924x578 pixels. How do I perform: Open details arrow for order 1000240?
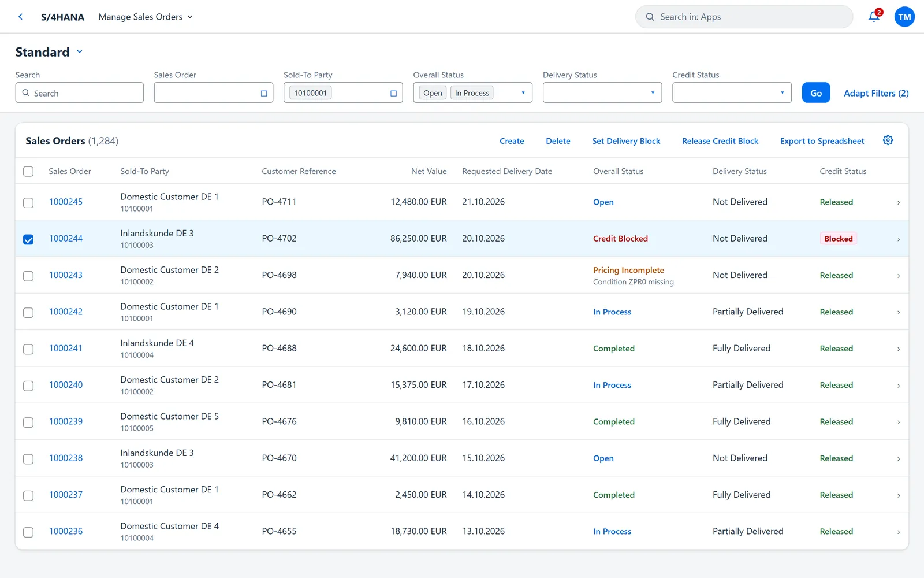point(899,386)
